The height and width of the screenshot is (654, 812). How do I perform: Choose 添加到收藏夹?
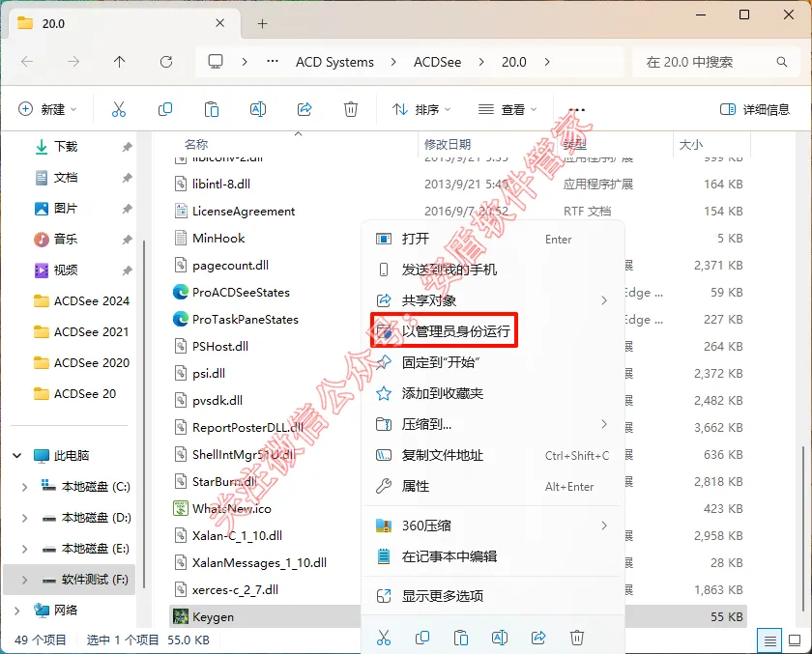[493, 394]
